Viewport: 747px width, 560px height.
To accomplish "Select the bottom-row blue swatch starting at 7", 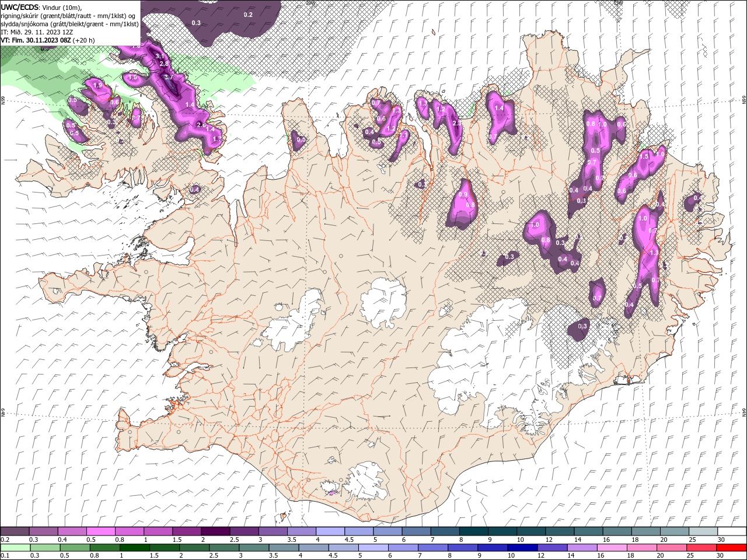I will (433, 548).
